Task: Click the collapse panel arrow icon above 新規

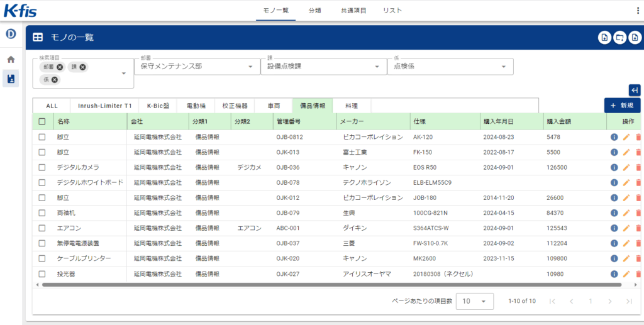Action: (x=635, y=90)
